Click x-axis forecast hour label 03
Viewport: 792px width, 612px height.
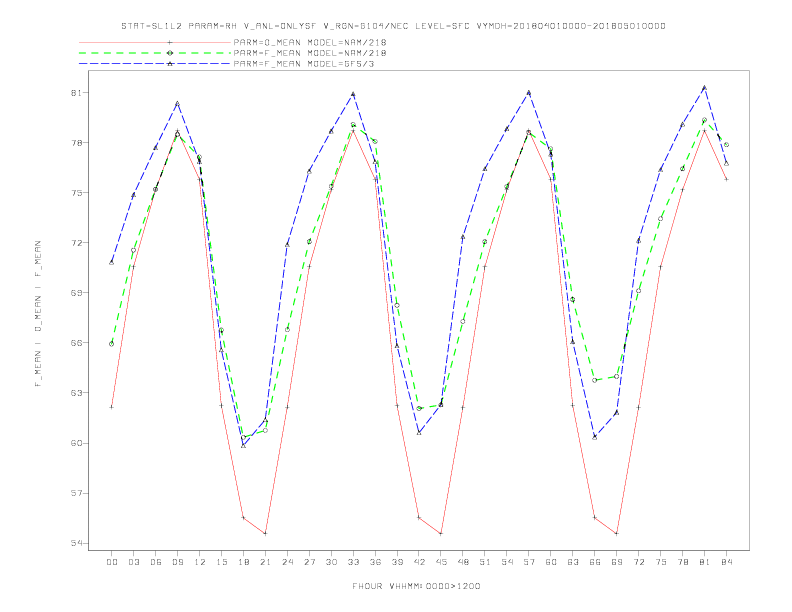pos(133,562)
